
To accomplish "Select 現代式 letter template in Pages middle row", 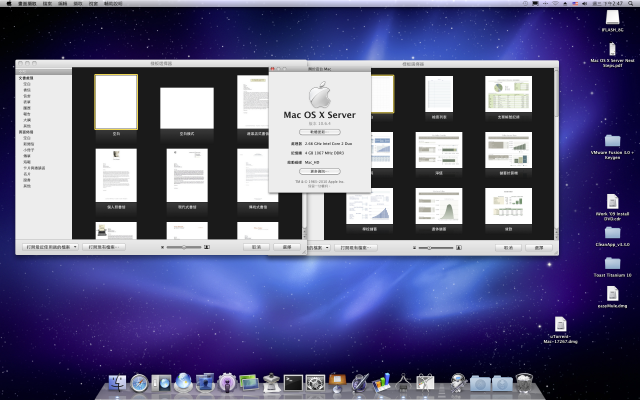I will [187, 176].
